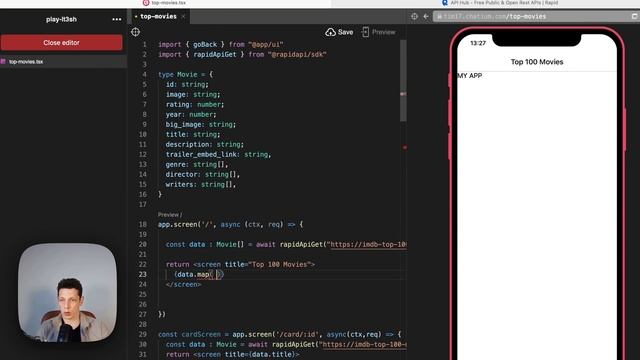Click the webcam video thumbnail of the presenter
The image size is (640, 360).
(x=67, y=293)
